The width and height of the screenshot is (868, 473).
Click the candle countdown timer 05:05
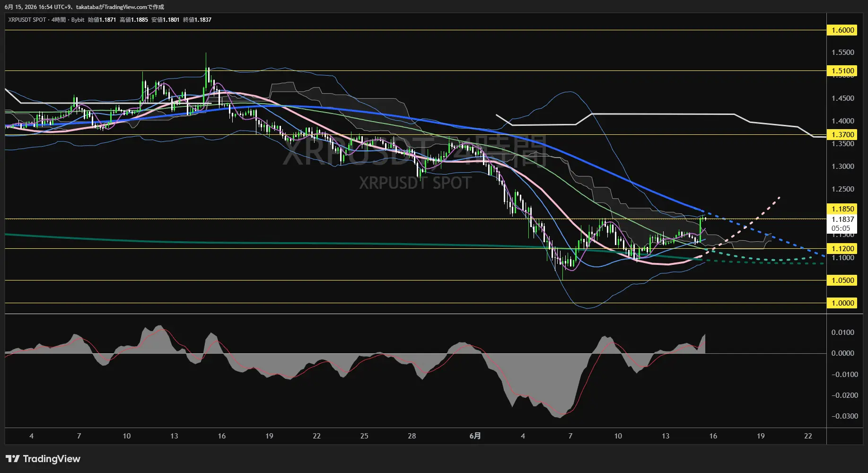tap(841, 228)
